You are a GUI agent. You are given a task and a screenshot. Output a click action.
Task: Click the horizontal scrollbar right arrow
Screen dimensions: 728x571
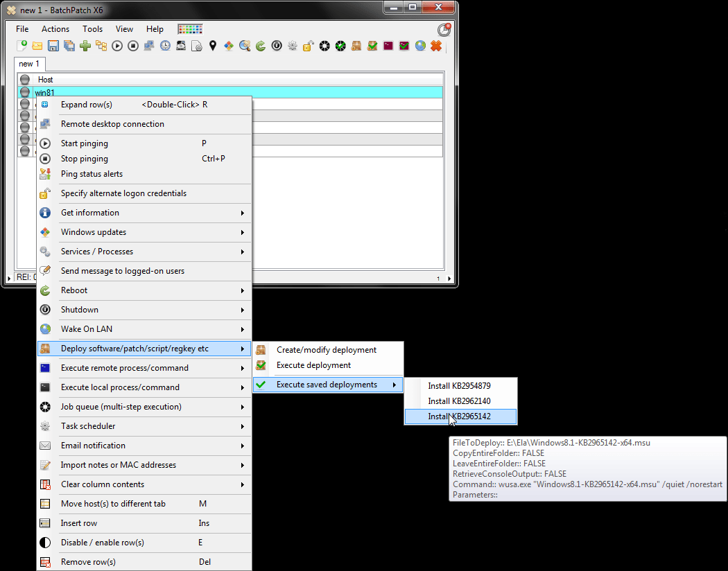coord(449,279)
